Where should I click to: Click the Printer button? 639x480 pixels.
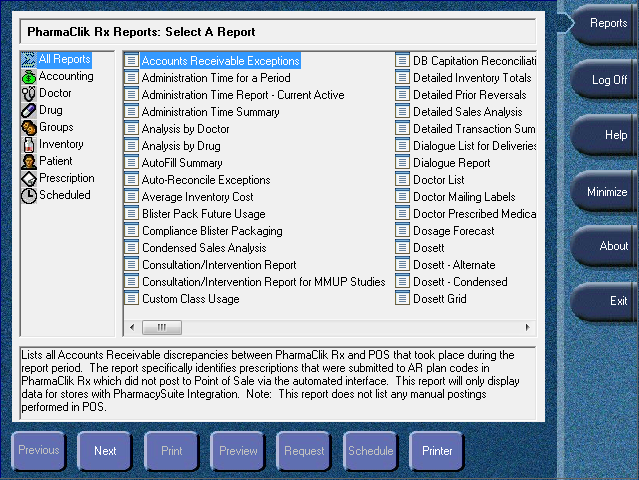click(x=437, y=451)
